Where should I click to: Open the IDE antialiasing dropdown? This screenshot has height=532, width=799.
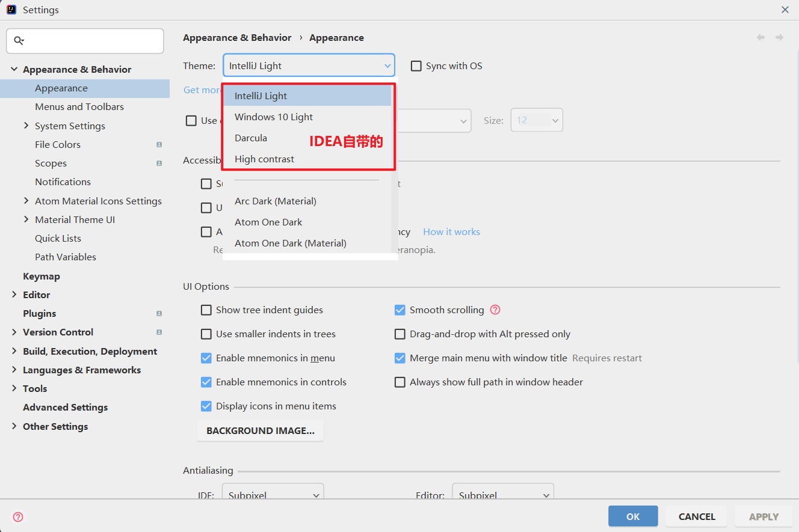click(273, 491)
